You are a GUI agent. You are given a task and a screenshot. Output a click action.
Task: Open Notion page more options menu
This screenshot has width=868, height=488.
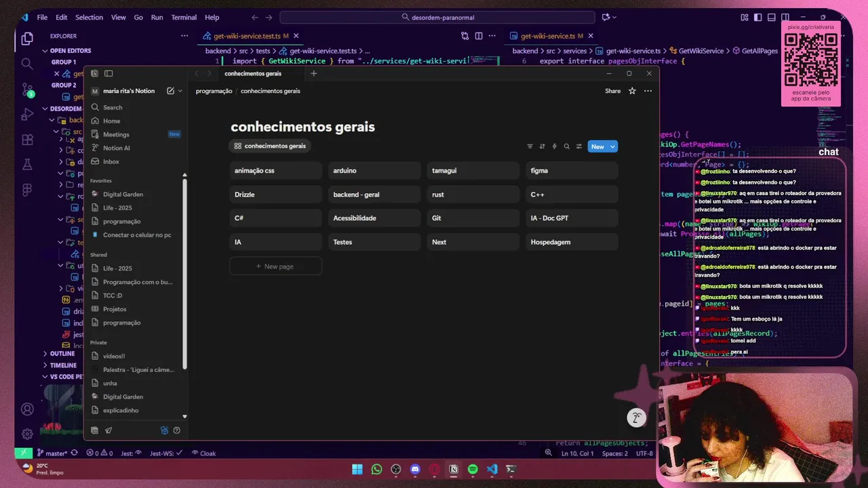pyautogui.click(x=648, y=91)
